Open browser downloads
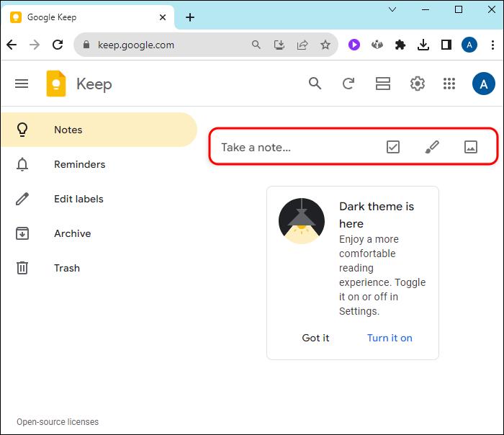This screenshot has height=435, width=504. (423, 45)
